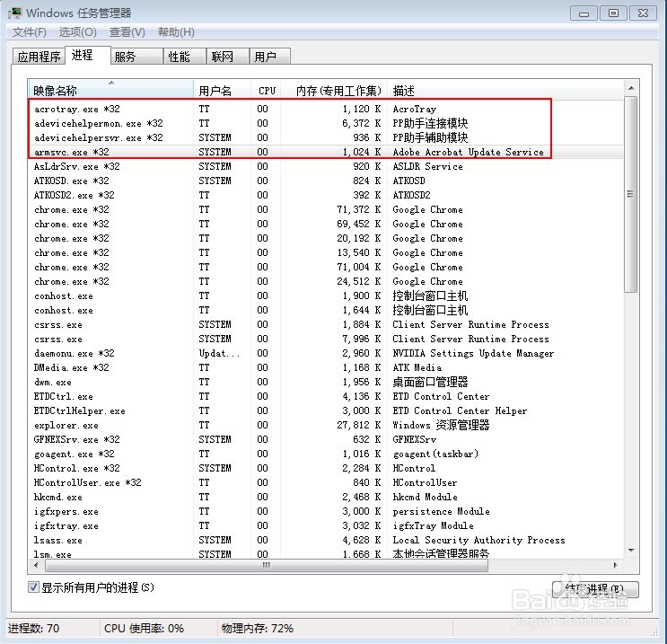The width and height of the screenshot is (667, 644).
Task: Select the dwm.exe process
Action: pos(325,383)
